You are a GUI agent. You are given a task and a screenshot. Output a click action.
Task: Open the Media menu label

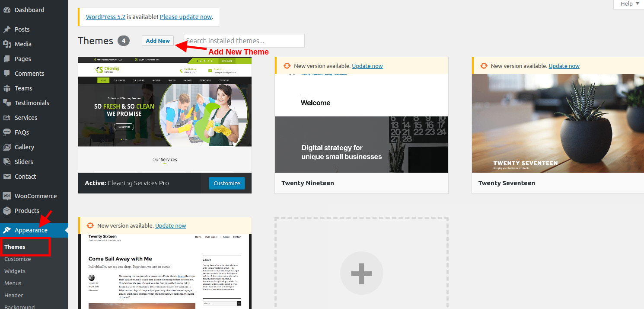[x=23, y=44]
